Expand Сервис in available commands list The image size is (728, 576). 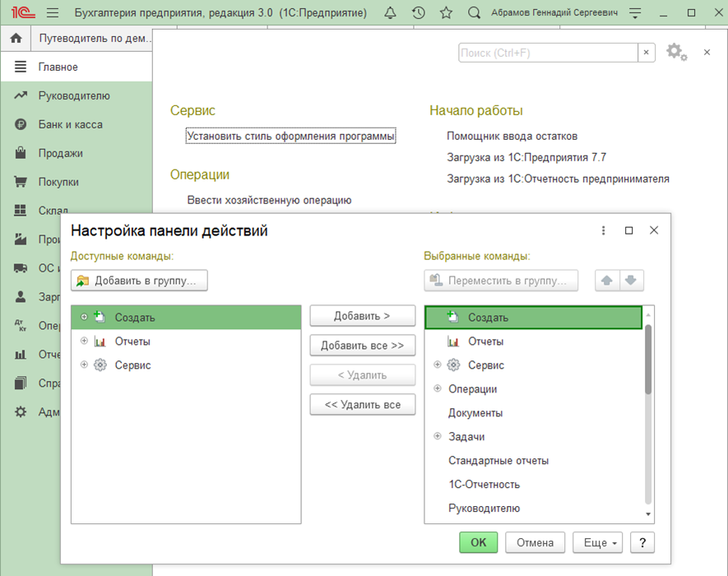point(84,365)
